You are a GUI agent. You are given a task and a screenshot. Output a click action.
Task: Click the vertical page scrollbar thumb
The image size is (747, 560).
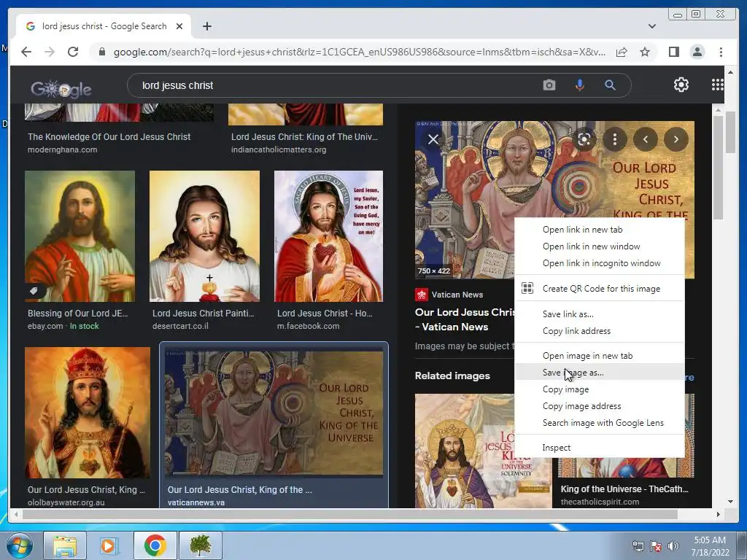tap(730, 132)
